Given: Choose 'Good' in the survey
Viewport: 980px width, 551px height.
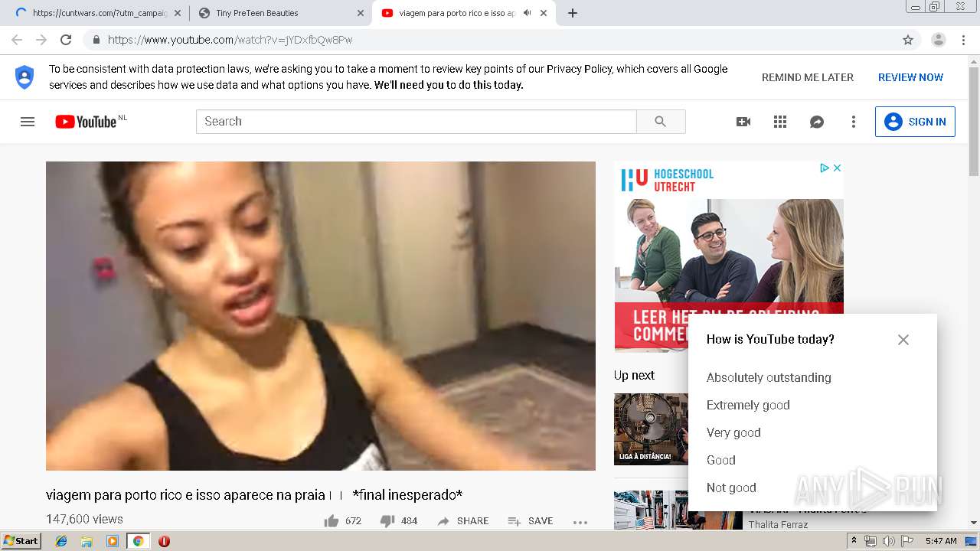Looking at the screenshot, I should (x=720, y=460).
